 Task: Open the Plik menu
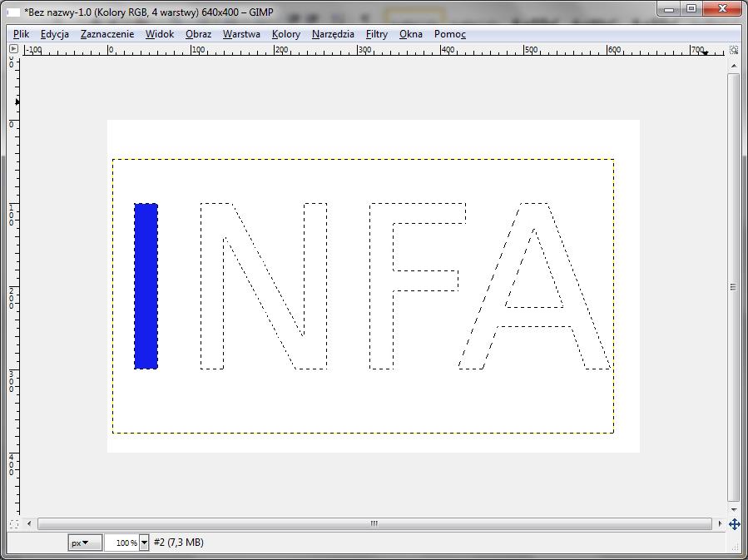[x=21, y=34]
